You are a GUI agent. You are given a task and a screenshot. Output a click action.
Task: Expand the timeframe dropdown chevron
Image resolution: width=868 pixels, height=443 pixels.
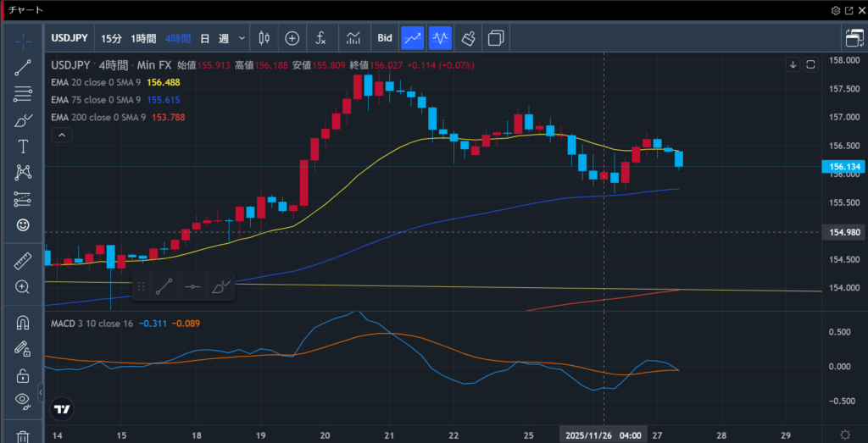click(x=242, y=38)
